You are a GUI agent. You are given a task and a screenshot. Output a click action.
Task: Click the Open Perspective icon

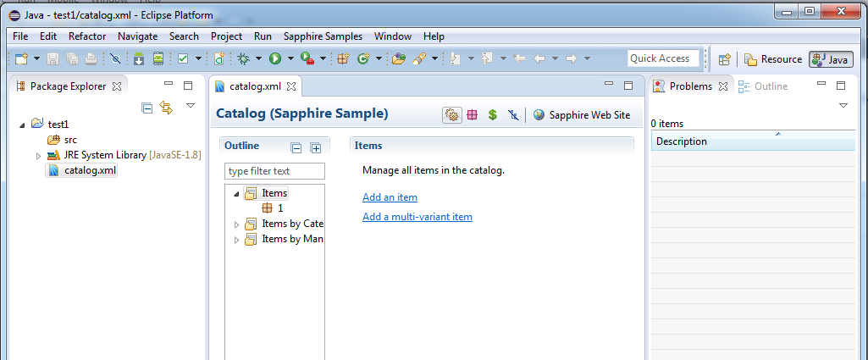pos(724,59)
